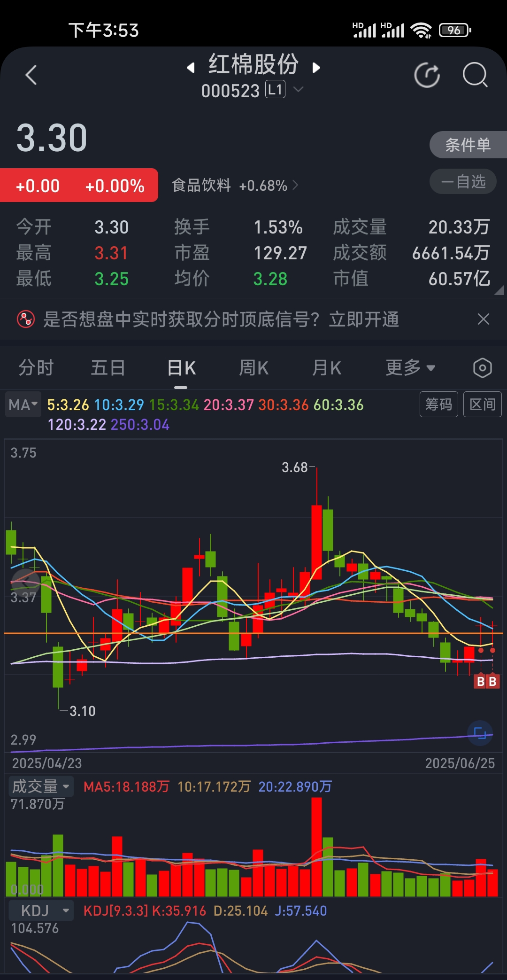Tap the right B buy marker
The image size is (507, 980).
(493, 681)
